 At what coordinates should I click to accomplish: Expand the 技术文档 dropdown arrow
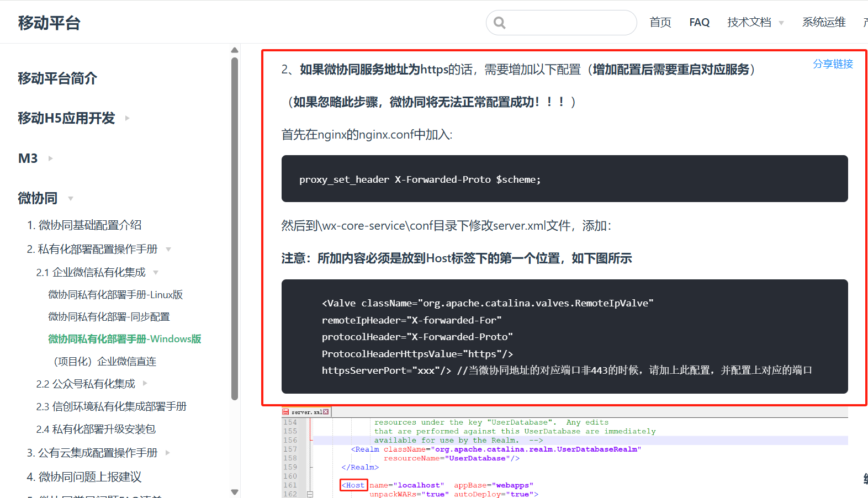[781, 23]
